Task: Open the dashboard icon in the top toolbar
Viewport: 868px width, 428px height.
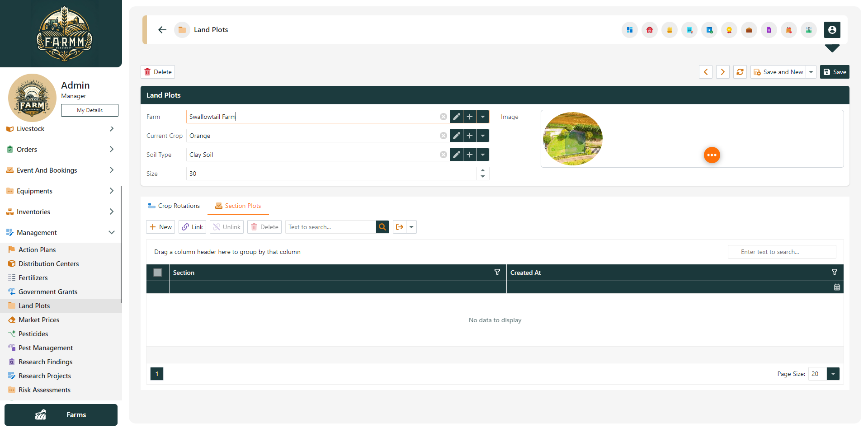Action: pyautogui.click(x=629, y=30)
